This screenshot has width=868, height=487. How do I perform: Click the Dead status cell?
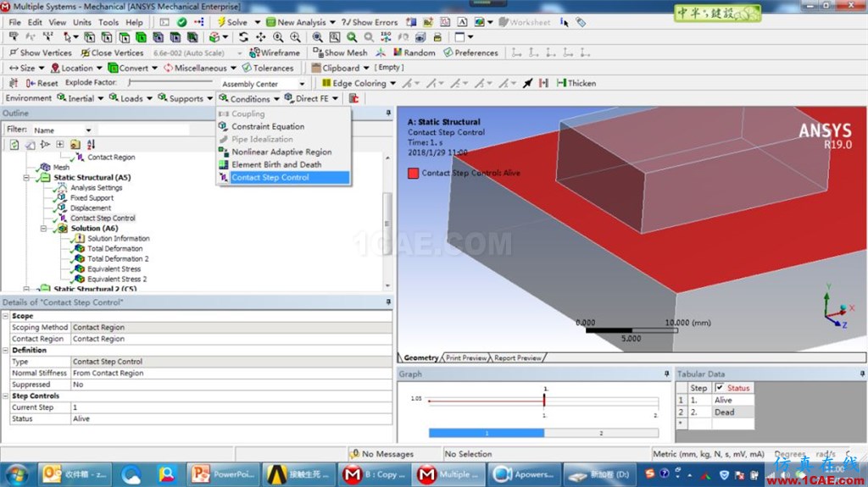coord(733,412)
